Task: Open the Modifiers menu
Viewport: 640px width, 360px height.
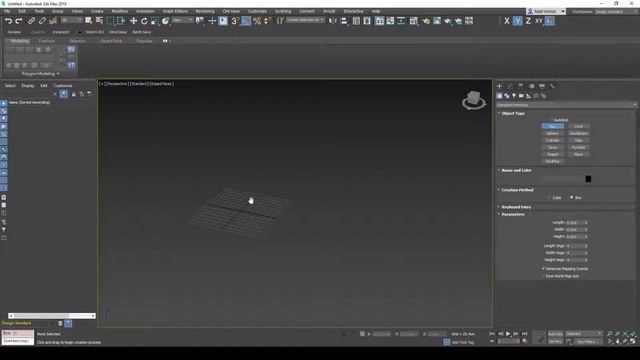Action: 120,11
